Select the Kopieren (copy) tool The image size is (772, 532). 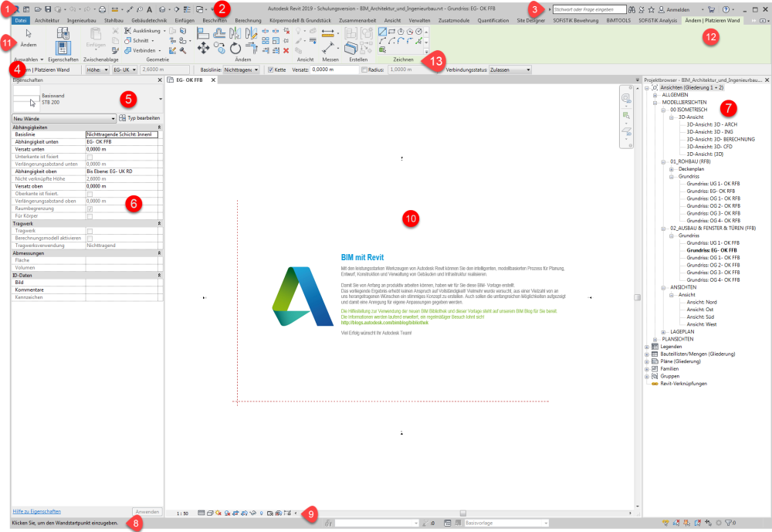pos(219,49)
